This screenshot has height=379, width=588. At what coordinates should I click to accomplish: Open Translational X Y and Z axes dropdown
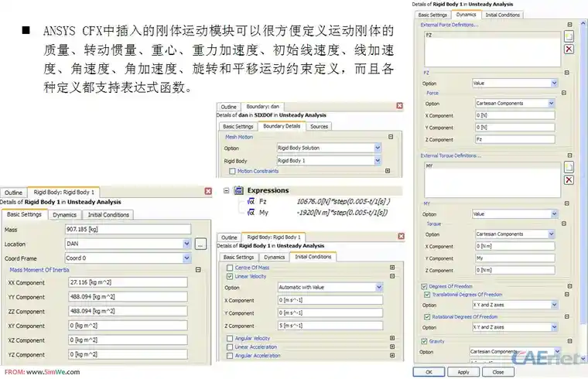(554, 306)
